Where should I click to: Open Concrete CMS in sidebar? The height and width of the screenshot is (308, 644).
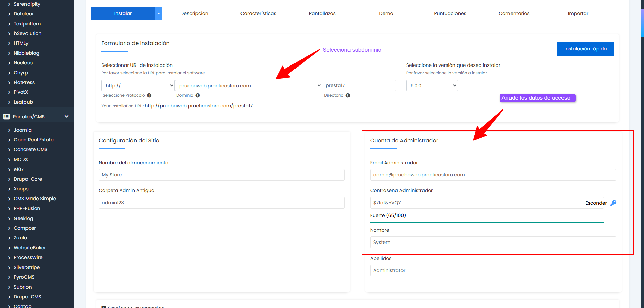pos(31,149)
